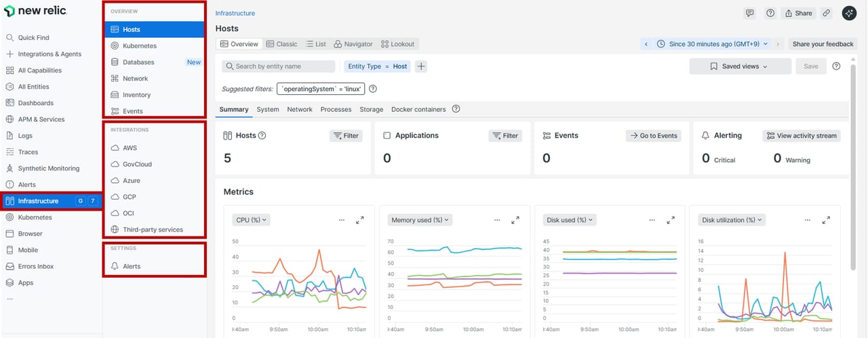Switch to the Processes tab

tap(336, 109)
